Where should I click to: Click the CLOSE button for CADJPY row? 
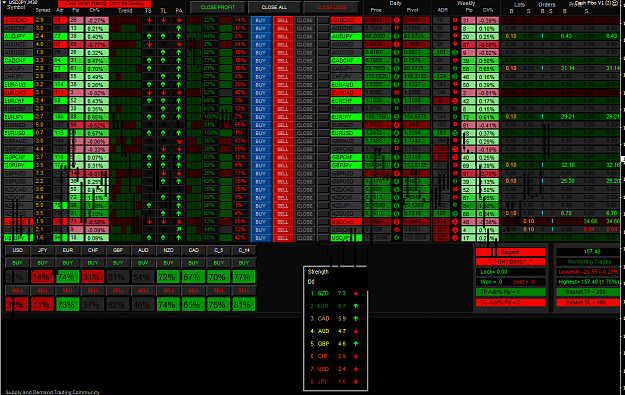(x=305, y=69)
